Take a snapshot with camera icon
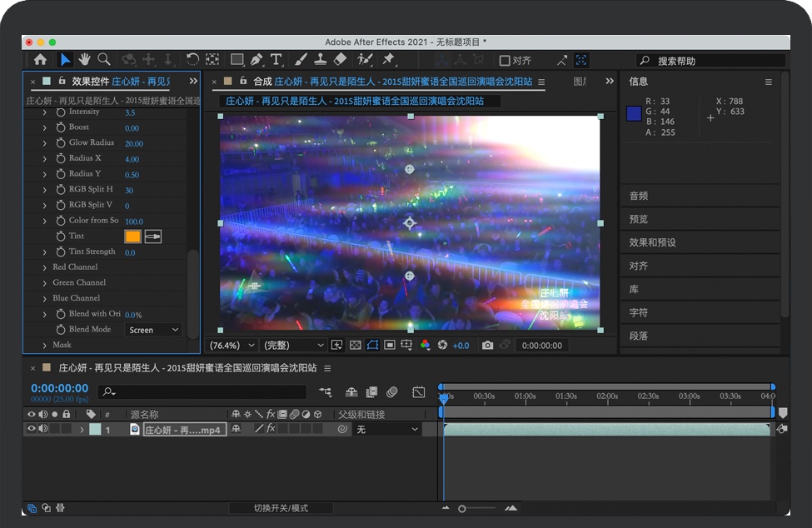 point(487,345)
